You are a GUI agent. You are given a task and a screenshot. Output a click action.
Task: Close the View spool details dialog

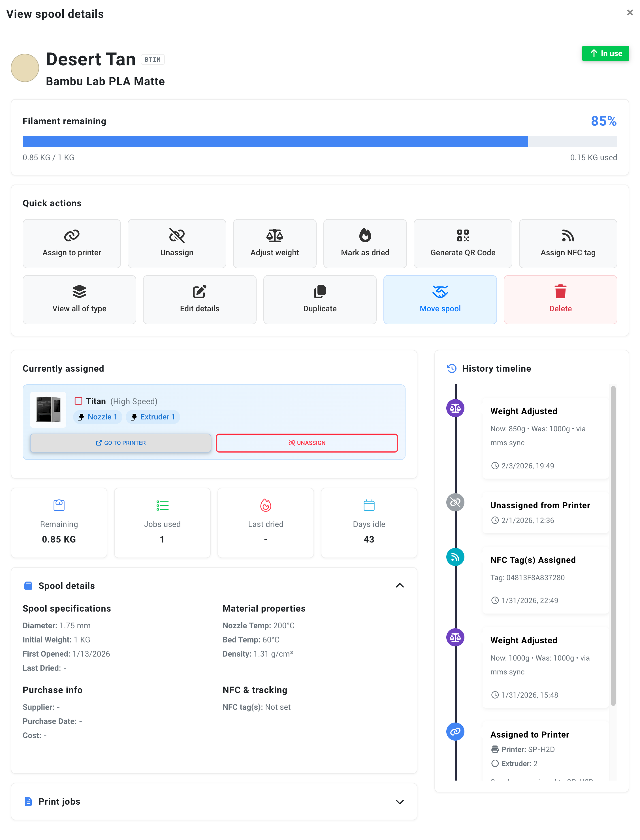click(630, 12)
